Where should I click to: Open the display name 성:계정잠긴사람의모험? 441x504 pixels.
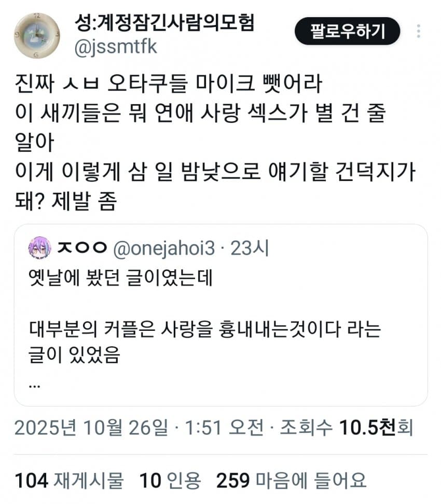coord(164,22)
